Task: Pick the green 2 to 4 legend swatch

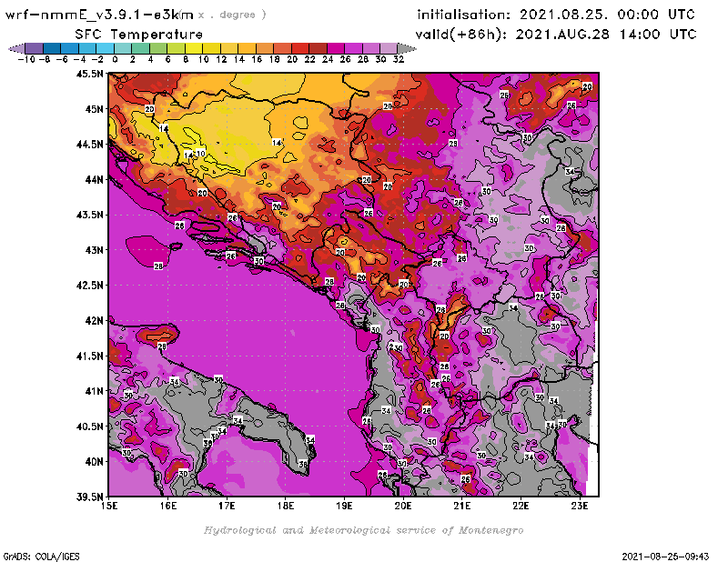Action: [x=141, y=48]
